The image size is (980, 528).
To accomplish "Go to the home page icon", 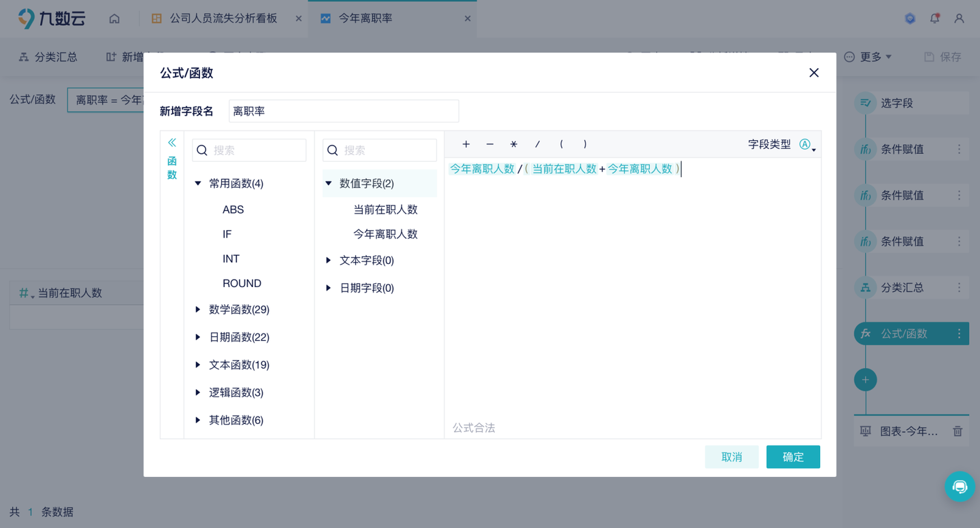I will pyautogui.click(x=114, y=18).
